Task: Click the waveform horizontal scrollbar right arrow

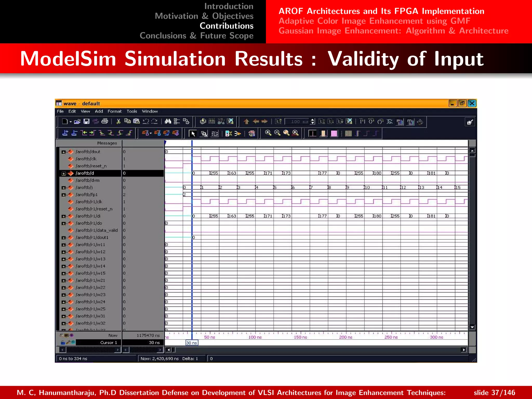Action: (464, 350)
